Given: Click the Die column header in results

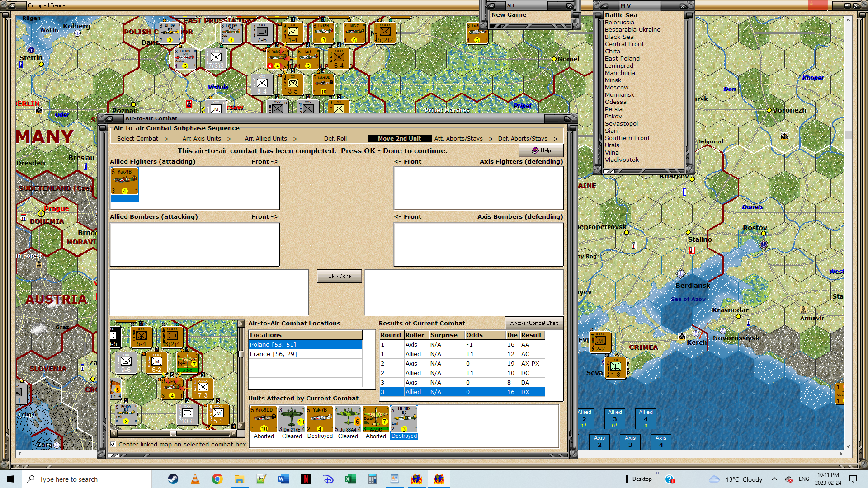Looking at the screenshot, I should (512, 335).
